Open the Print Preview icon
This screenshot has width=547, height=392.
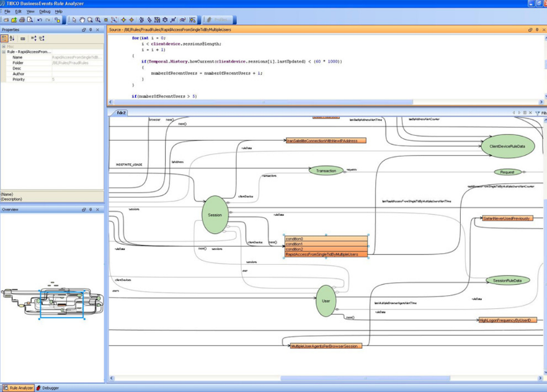[30, 20]
